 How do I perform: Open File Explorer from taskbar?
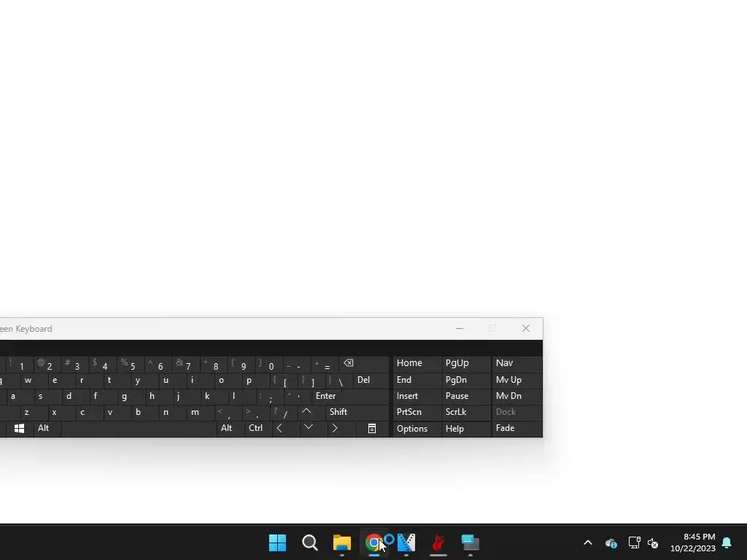[x=342, y=542]
